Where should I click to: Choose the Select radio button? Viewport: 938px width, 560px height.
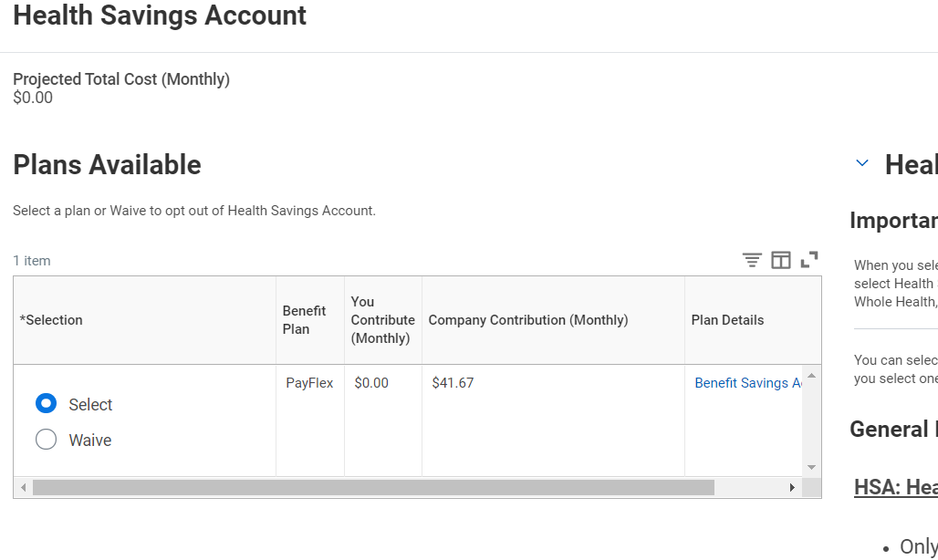(x=46, y=404)
